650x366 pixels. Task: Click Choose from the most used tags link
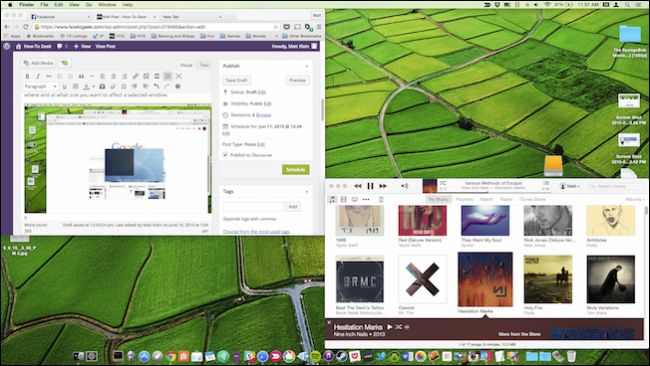click(256, 232)
